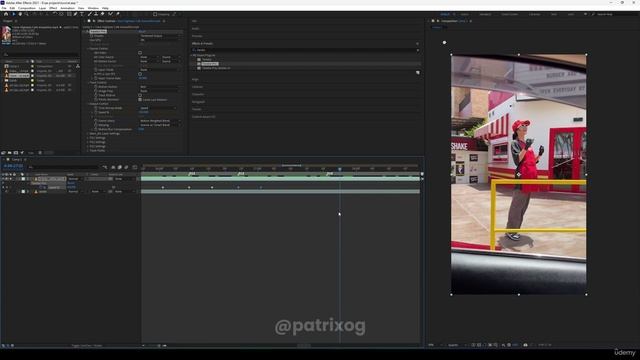Click Reset link of the effect

click(142, 31)
